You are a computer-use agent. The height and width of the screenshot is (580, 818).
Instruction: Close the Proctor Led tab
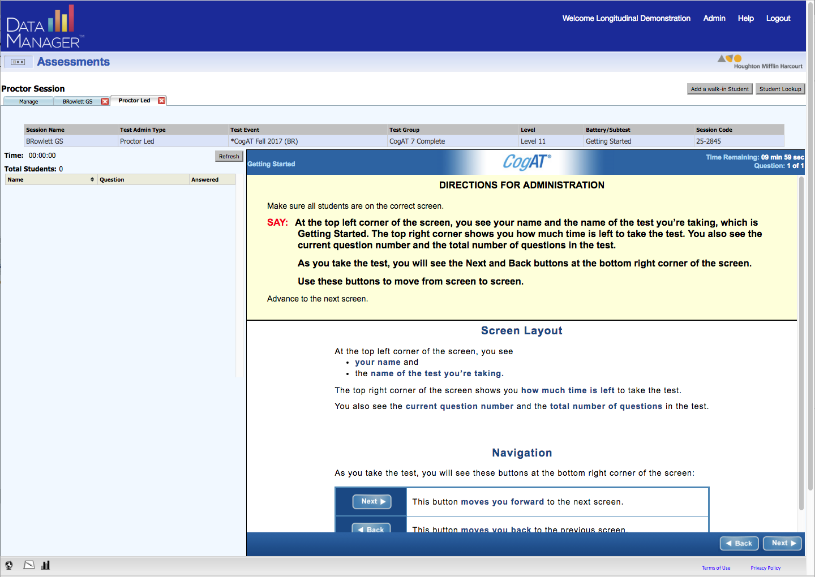(162, 101)
